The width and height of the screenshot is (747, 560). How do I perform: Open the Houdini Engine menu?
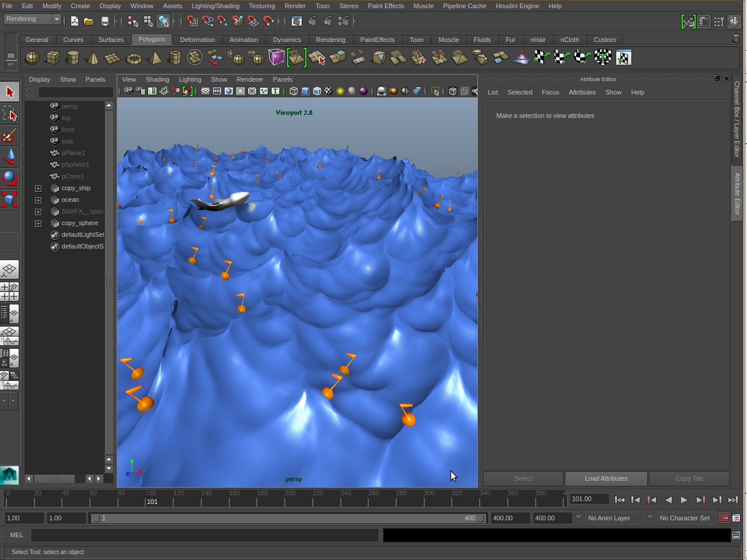point(517,6)
